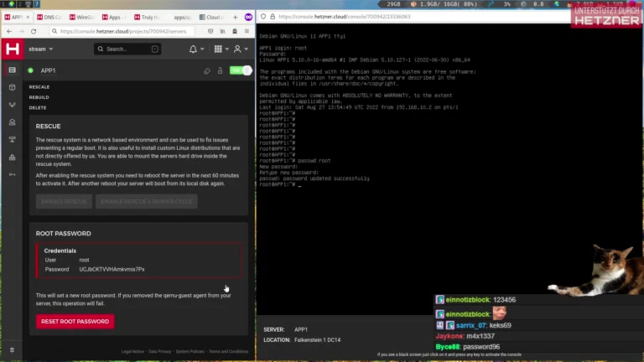Open the Security key sidebar icon
Viewport: 644px width, 362px height.
(12, 174)
